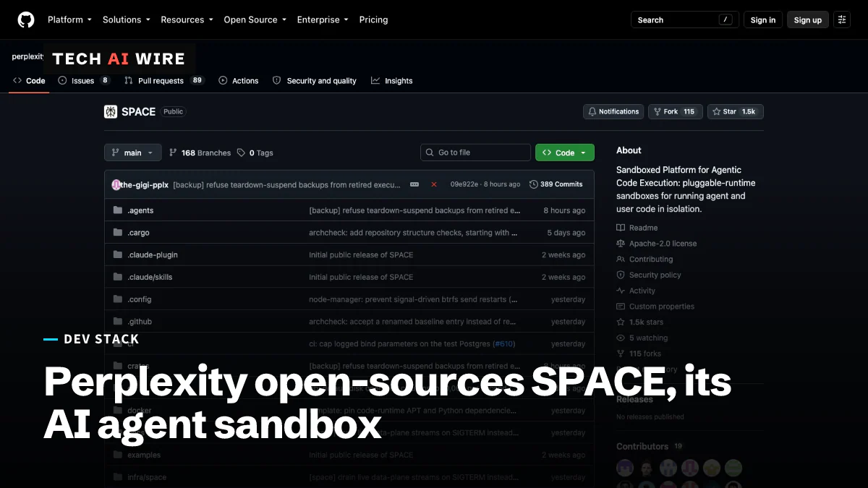Open the SPACE repository name link
The width and height of the screenshot is (868, 488).
click(x=138, y=111)
